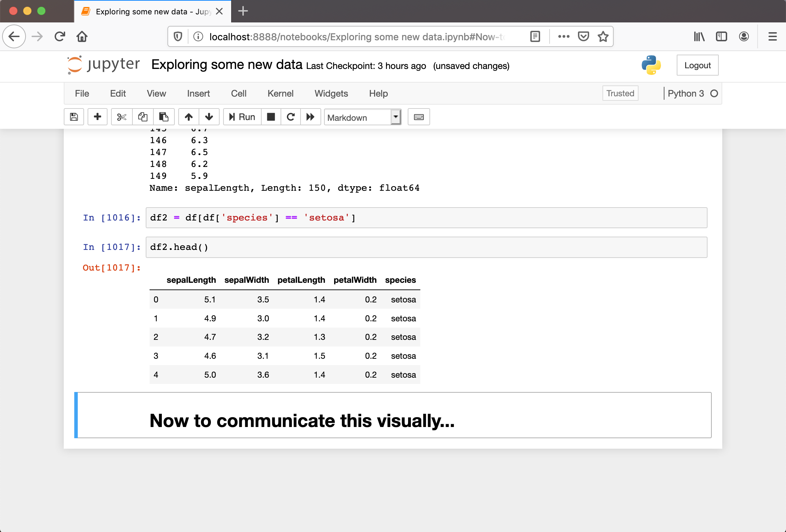Image resolution: width=786 pixels, height=532 pixels.
Task: Click the Logout button
Action: [x=697, y=65]
